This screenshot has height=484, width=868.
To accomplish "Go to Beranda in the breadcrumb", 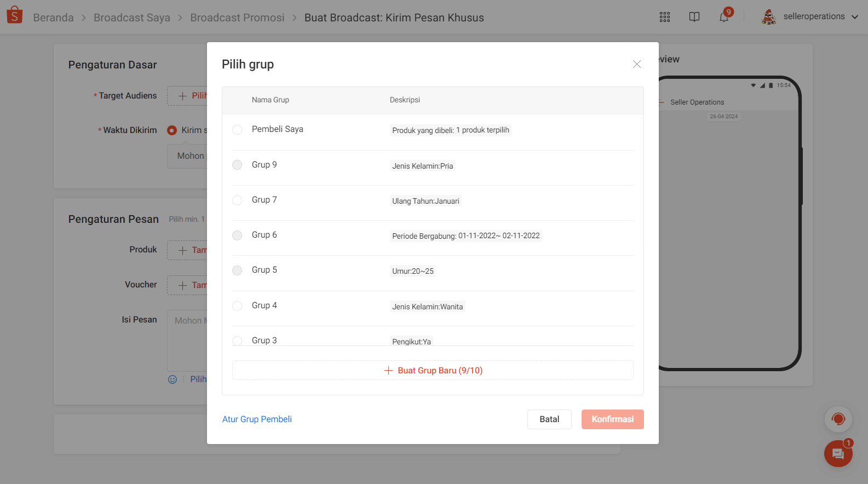I will pyautogui.click(x=53, y=18).
